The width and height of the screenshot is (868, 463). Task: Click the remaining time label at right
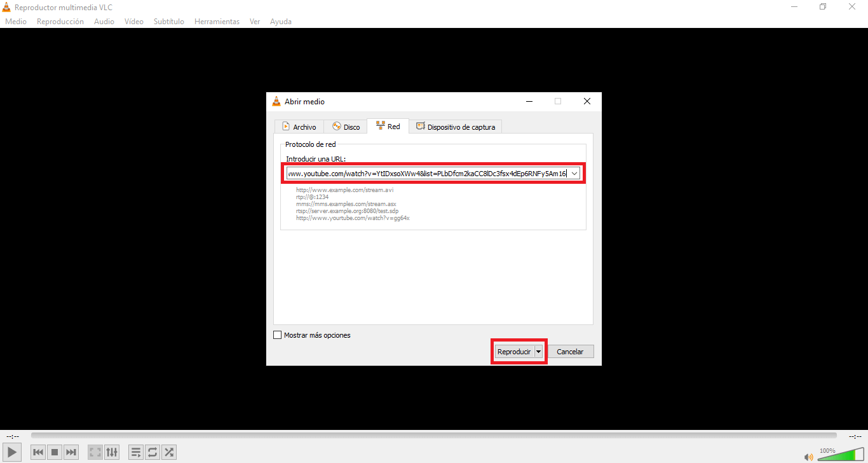pyautogui.click(x=855, y=436)
